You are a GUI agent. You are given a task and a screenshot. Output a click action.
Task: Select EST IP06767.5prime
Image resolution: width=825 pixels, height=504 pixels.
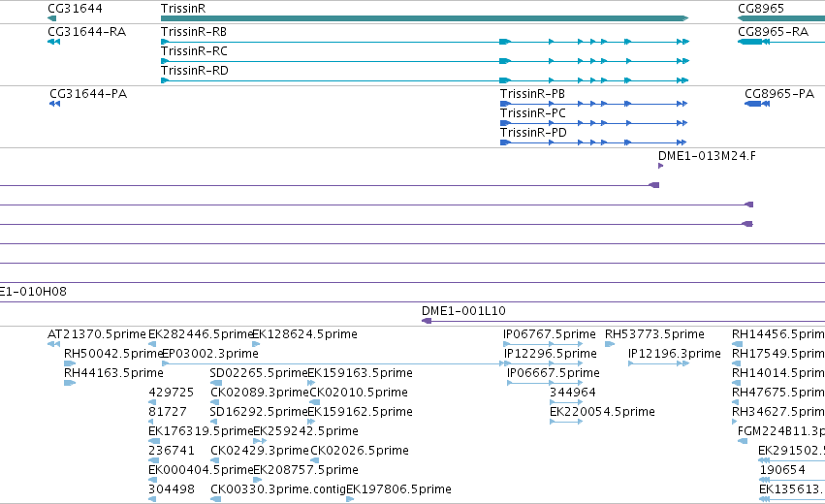(x=550, y=334)
